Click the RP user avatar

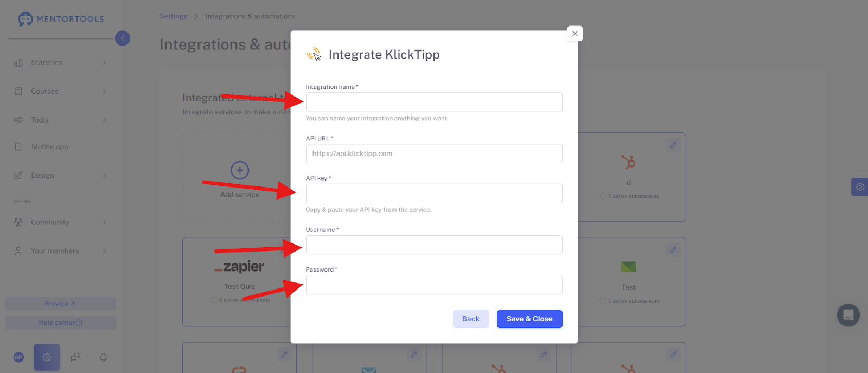[x=18, y=357]
